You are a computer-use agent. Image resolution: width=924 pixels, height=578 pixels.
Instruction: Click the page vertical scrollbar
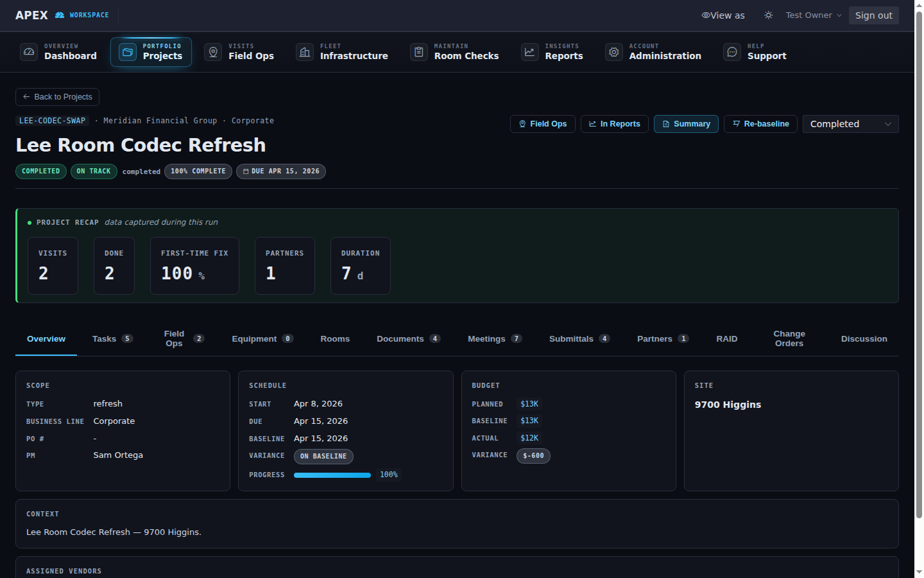tap(919, 263)
